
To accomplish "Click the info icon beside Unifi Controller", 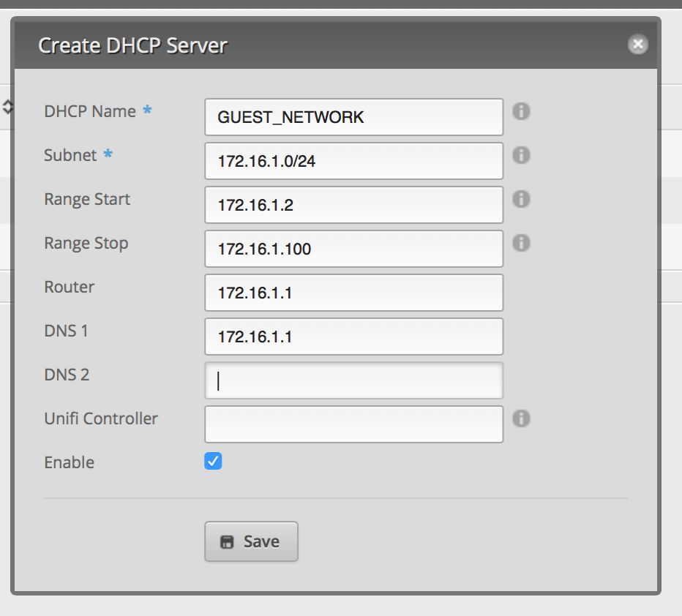I will 521,418.
